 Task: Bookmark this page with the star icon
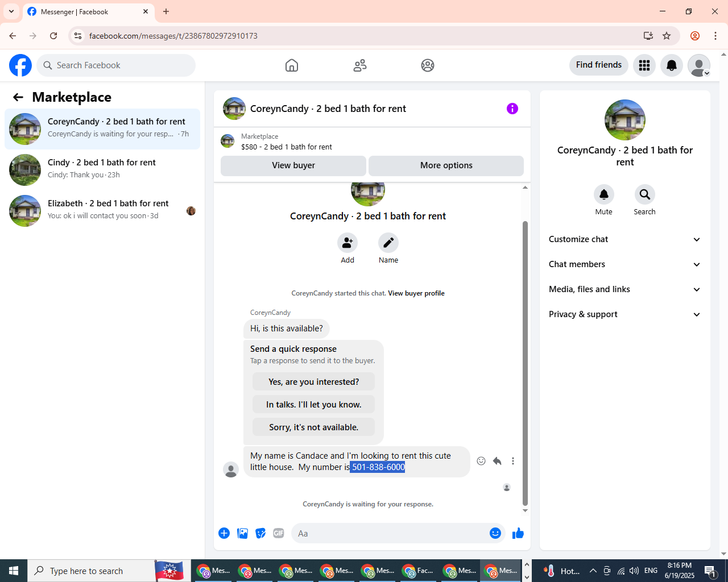tap(667, 36)
